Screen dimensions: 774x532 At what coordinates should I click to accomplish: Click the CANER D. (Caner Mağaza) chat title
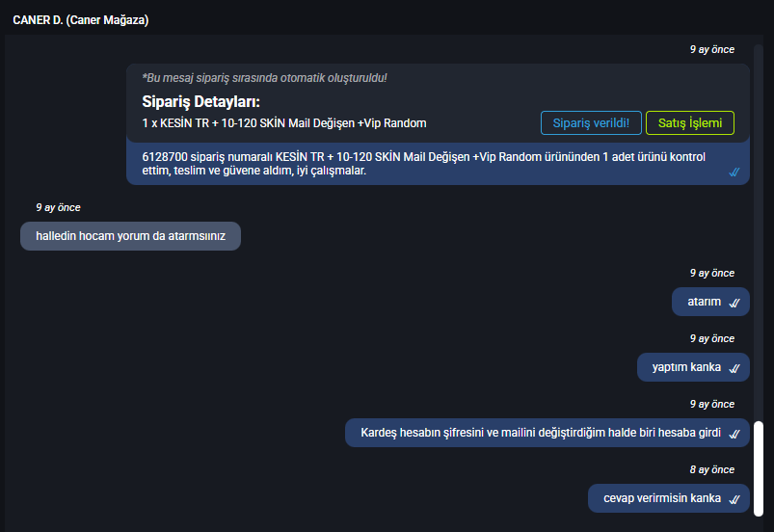pos(80,20)
